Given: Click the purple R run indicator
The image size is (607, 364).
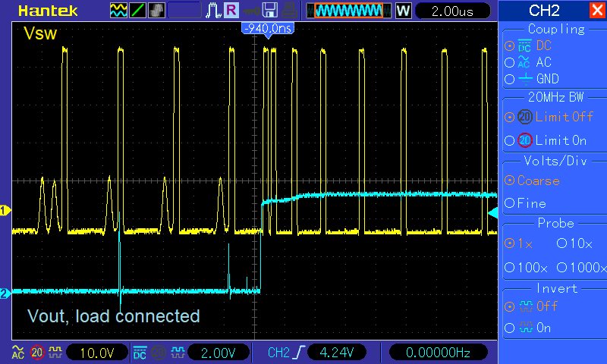Looking at the screenshot, I should 231,10.
